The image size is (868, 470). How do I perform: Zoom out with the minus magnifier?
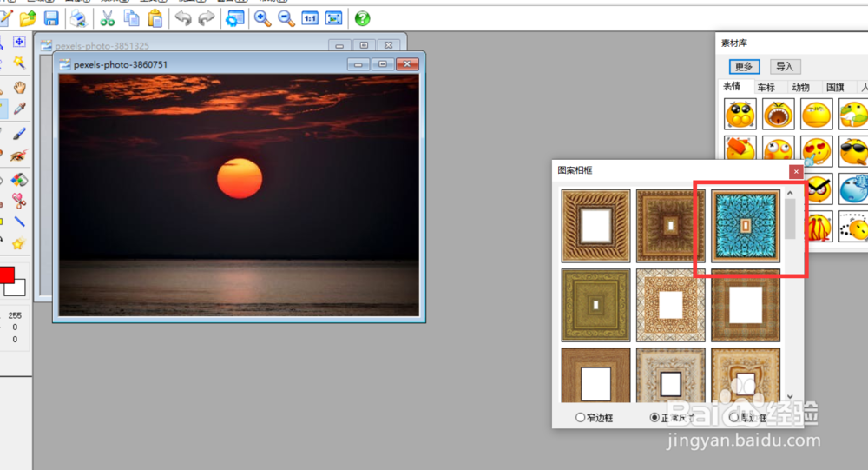coord(286,19)
